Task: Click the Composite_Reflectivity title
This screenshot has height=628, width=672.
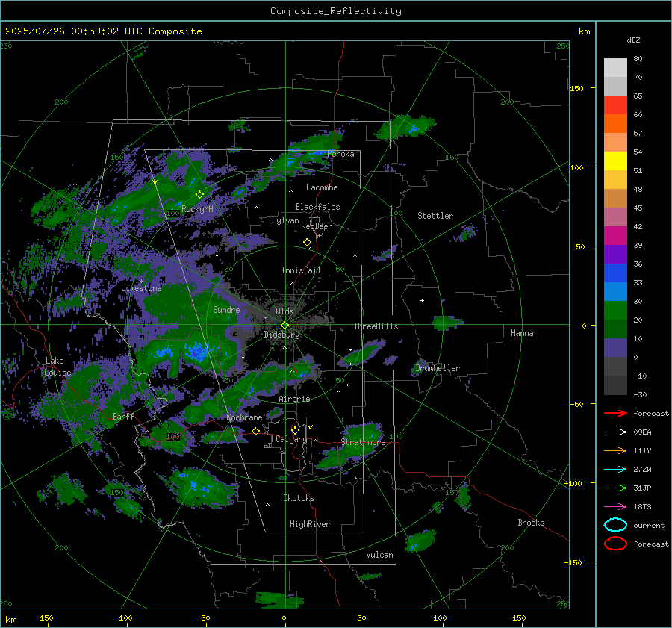Action: point(336,11)
